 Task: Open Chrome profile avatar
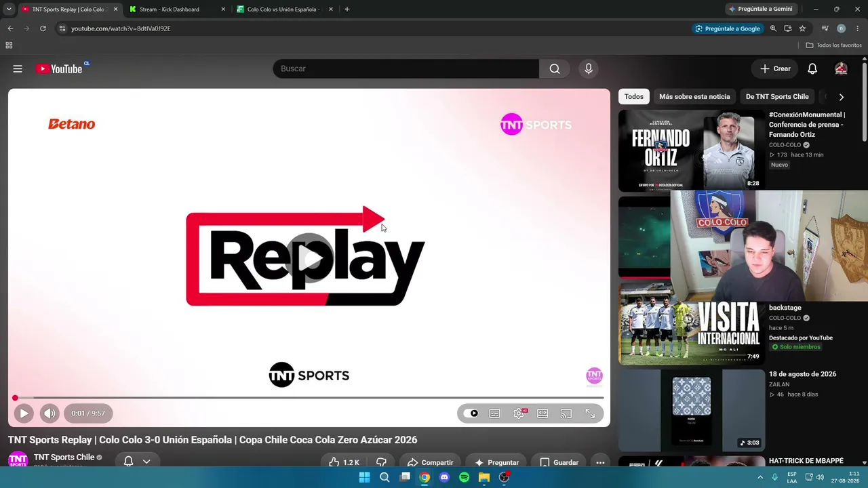point(841,28)
